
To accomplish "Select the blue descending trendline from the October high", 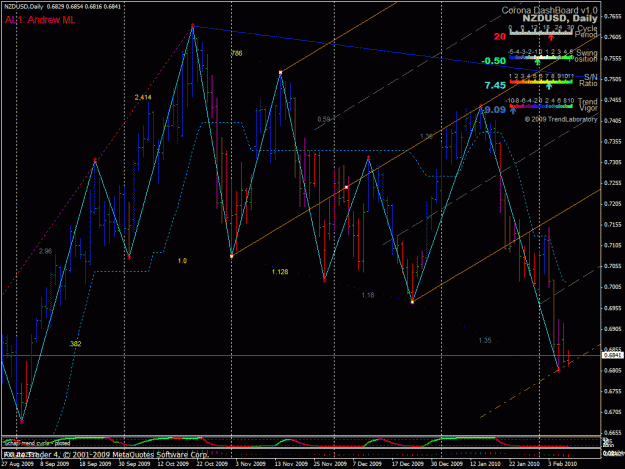I will (395, 52).
